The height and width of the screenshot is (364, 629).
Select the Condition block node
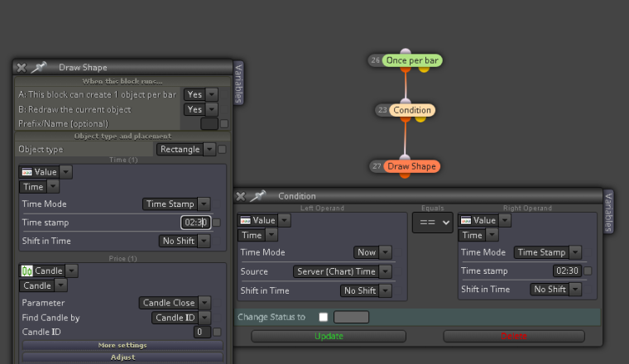[x=412, y=110]
